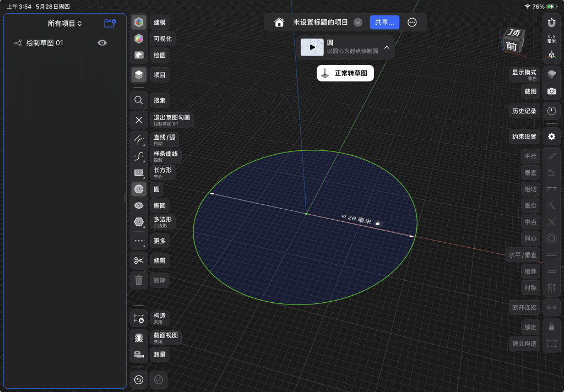Open the 所有项目 sort dropdown
Viewport: 564px width, 392px height.
tap(65, 23)
